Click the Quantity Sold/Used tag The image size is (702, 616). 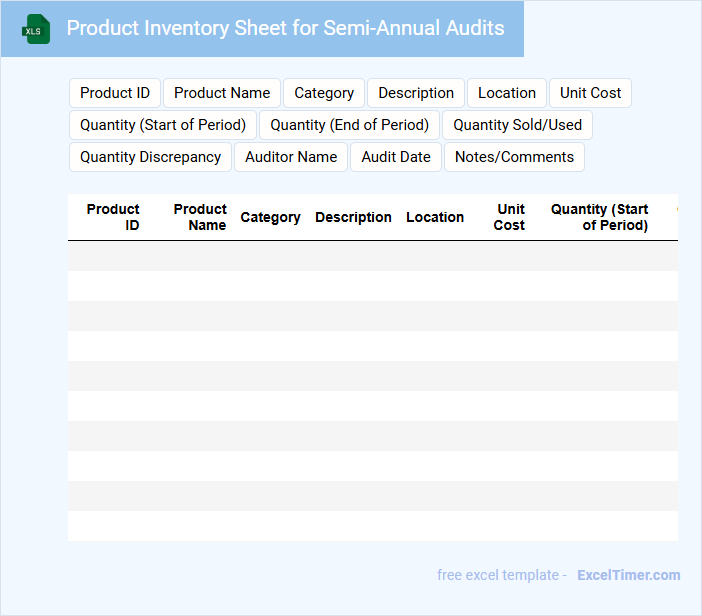click(x=517, y=125)
